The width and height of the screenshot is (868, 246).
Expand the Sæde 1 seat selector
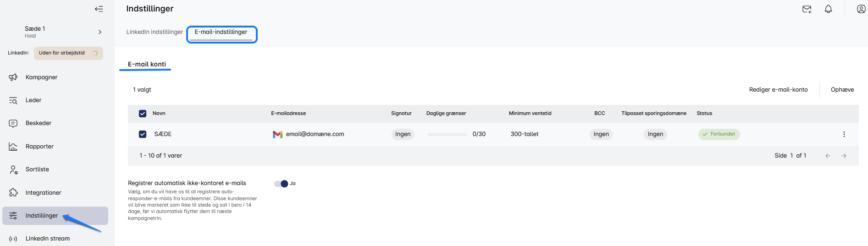pyautogui.click(x=100, y=32)
